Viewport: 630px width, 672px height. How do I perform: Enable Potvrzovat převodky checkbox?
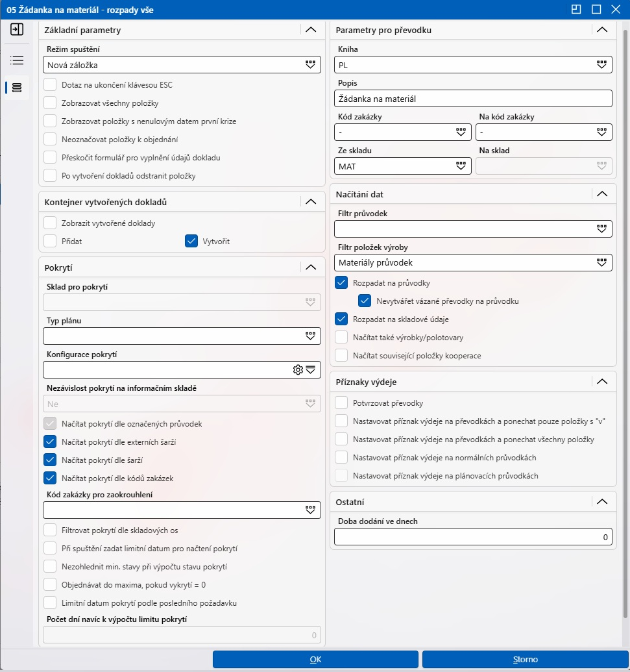(341, 403)
